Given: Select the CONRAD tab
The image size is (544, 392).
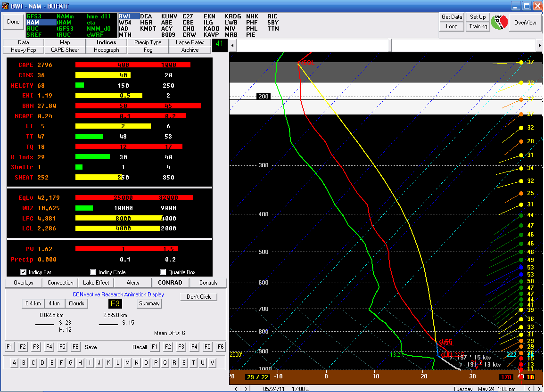Looking at the screenshot, I should click(170, 283).
